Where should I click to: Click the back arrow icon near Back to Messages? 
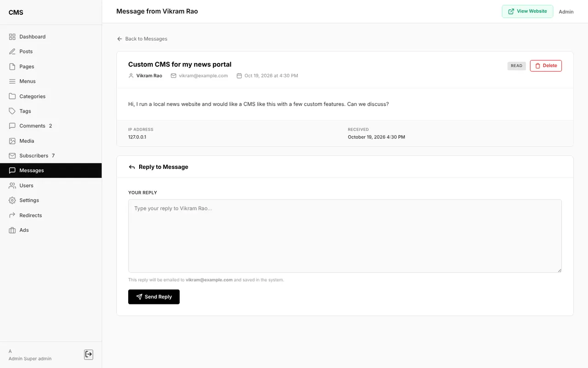tap(119, 39)
